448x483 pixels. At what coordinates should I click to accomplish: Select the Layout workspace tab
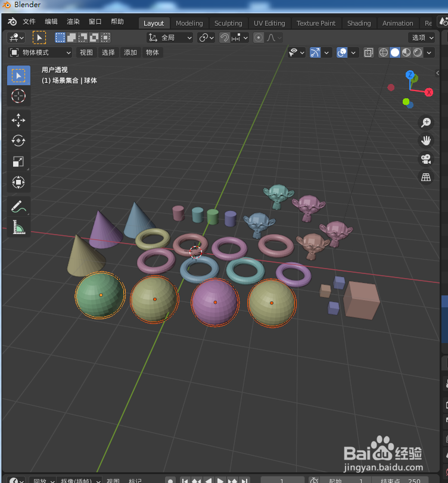154,23
